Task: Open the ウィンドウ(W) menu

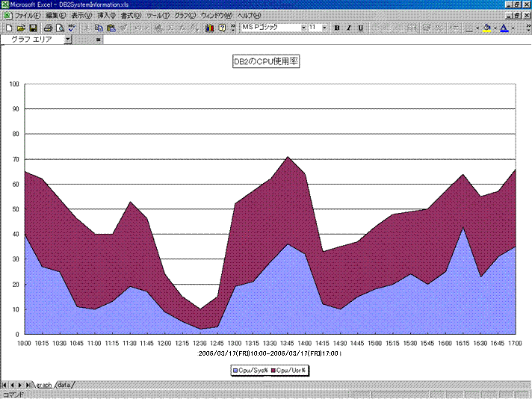Action: pyautogui.click(x=217, y=16)
